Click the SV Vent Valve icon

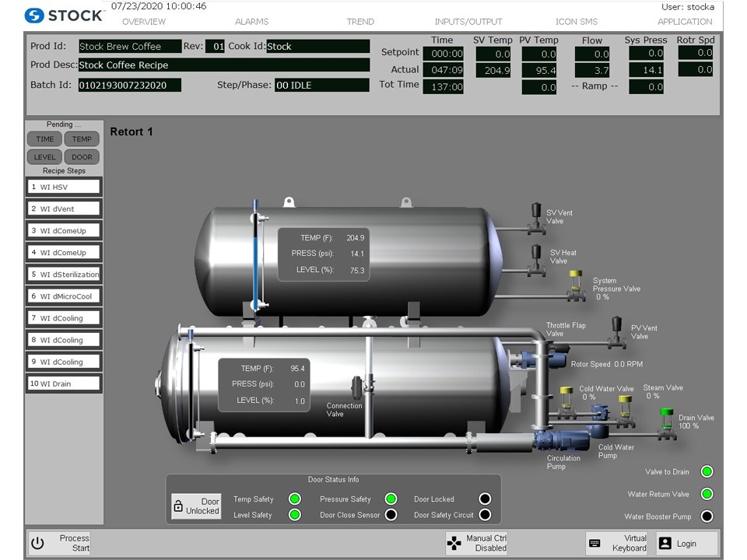click(x=535, y=216)
